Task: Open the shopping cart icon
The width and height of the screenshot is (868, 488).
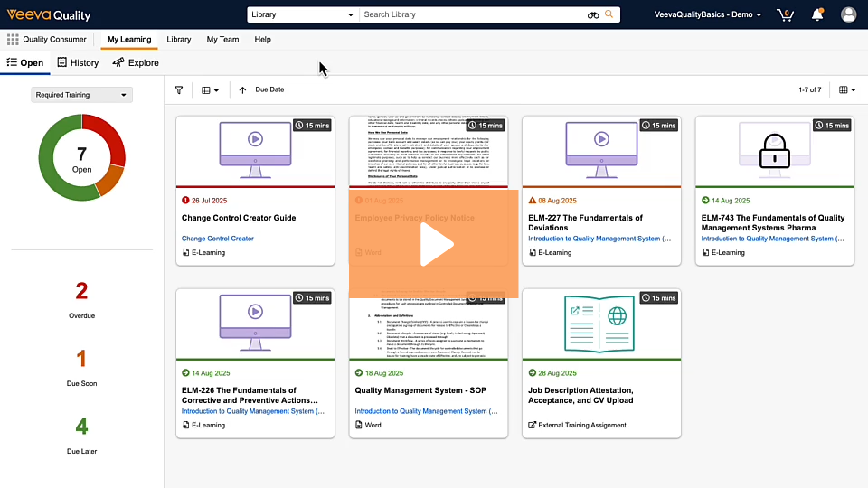Action: click(x=785, y=15)
